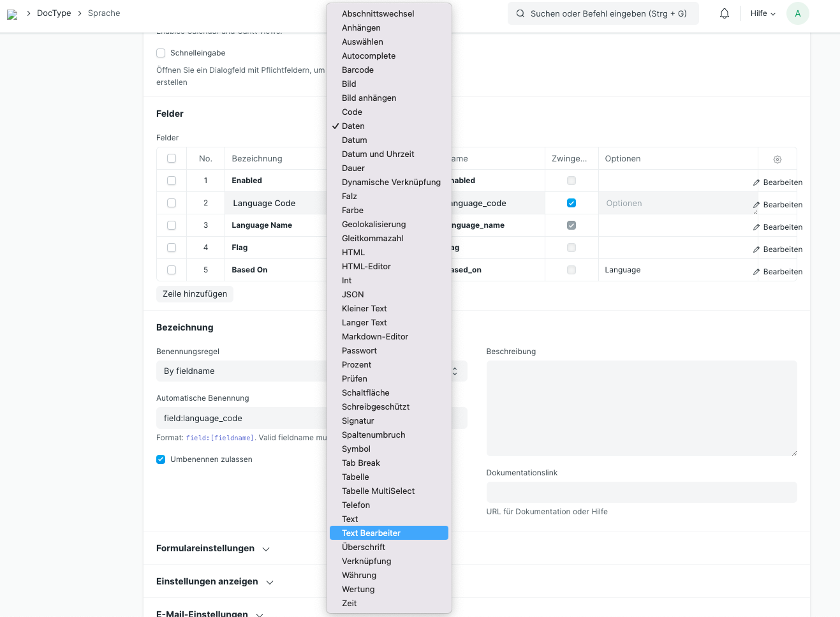Screen dimensions: 840x617
Task: Go to DocType breadcrumb
Action: tap(54, 13)
